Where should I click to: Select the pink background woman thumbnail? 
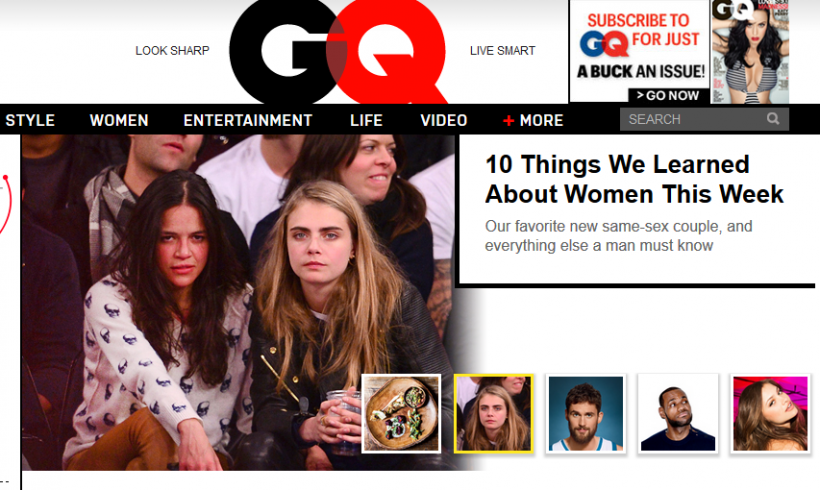tap(770, 413)
